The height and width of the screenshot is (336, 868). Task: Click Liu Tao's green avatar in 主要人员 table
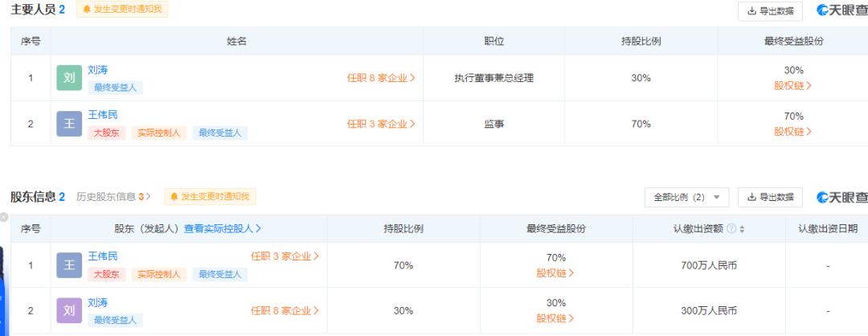click(x=69, y=78)
